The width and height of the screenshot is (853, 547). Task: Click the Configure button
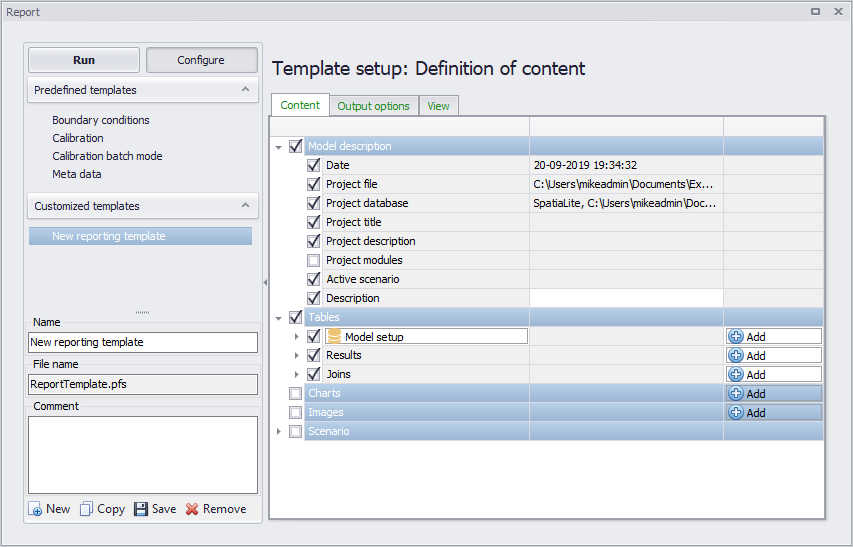coord(201,60)
